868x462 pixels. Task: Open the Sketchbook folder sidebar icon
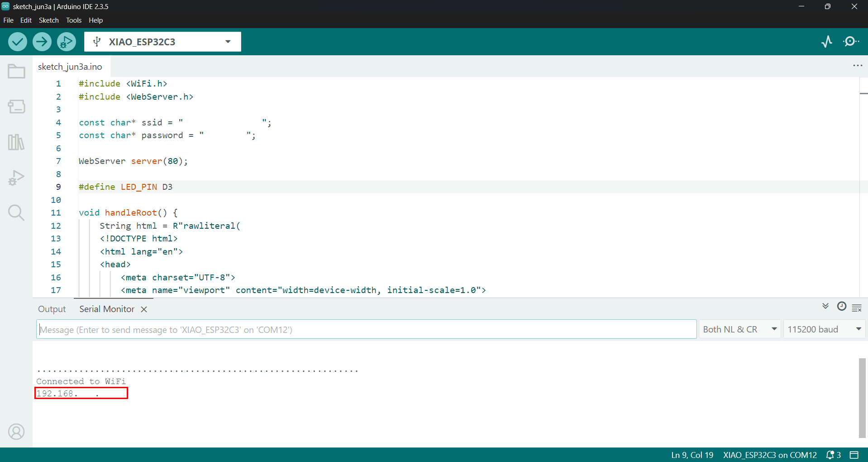pos(16,71)
